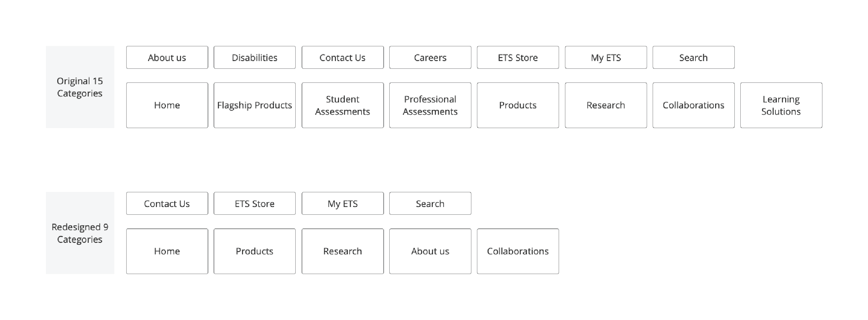Select Search in the Original 15 Categories group
The width and height of the screenshot is (868, 320).
(693, 58)
